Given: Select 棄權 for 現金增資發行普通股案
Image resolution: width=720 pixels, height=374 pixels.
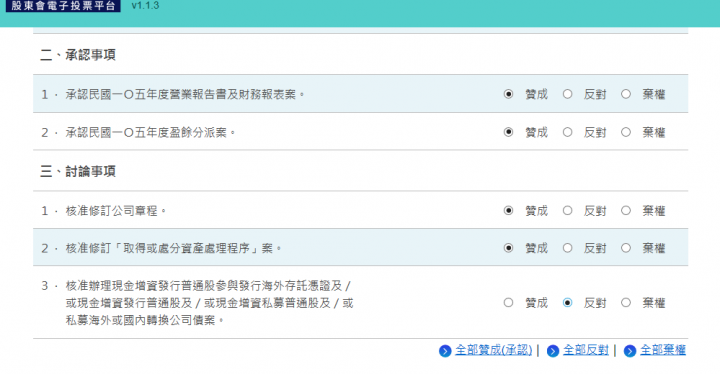Looking at the screenshot, I should (626, 303).
